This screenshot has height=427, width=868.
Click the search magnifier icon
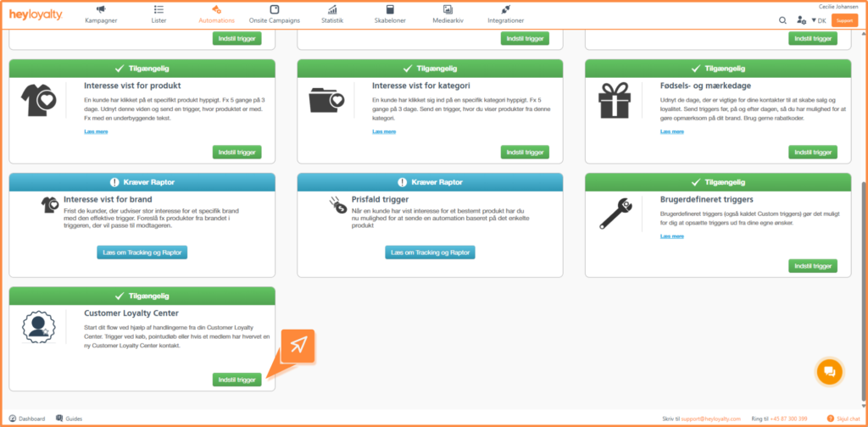point(782,19)
